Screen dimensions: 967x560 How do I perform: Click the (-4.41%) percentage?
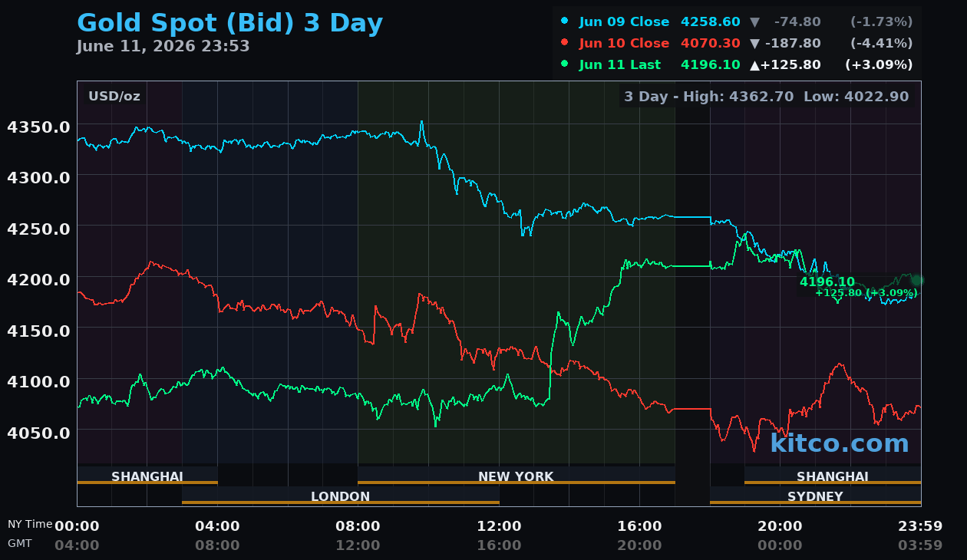881,44
